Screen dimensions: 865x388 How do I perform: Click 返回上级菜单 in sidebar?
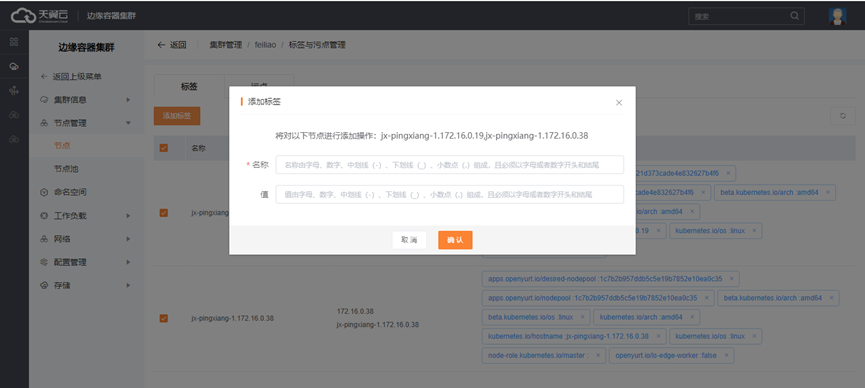(x=77, y=77)
